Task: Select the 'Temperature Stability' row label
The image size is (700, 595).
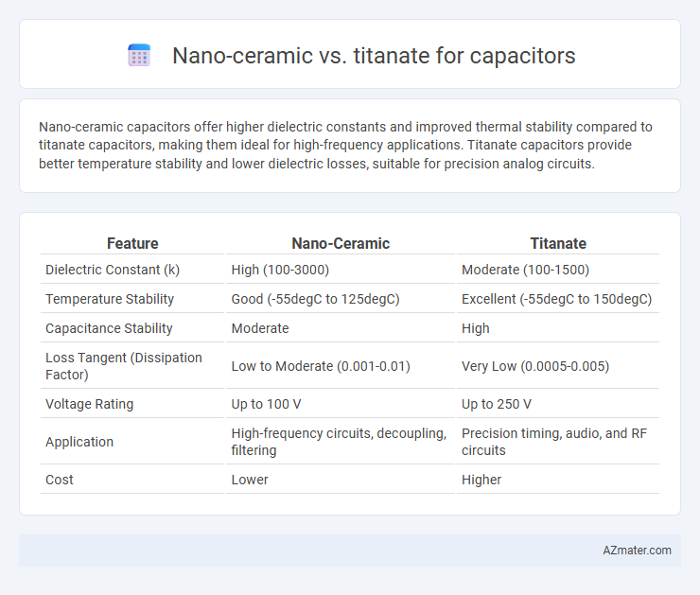Action: [x=110, y=299]
